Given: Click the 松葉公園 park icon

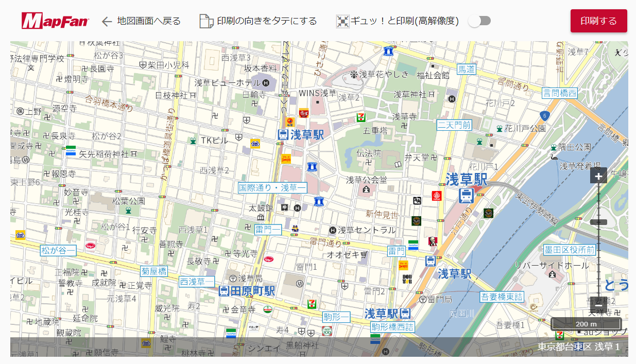Looking at the screenshot, I should click(x=128, y=211).
